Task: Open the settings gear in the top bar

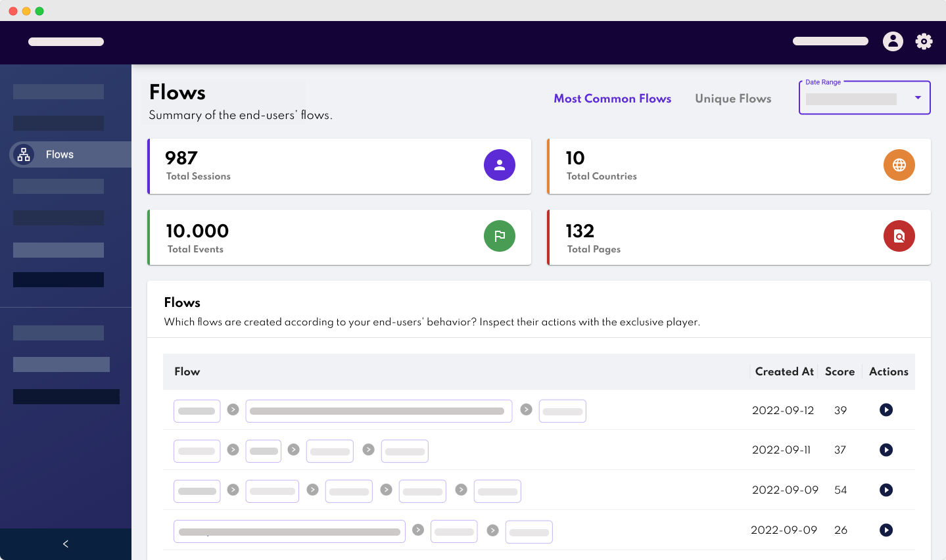Action: coord(924,41)
